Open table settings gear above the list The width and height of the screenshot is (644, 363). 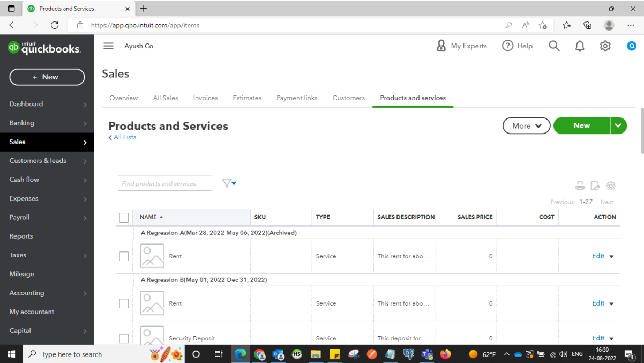pyautogui.click(x=611, y=186)
